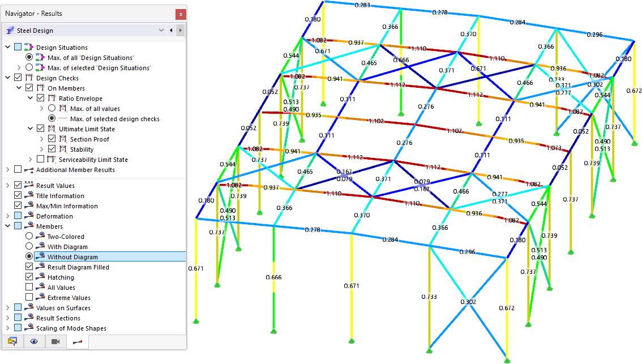Switch to the Display navigator eye icon
This screenshot has height=364, width=642.
34,341
